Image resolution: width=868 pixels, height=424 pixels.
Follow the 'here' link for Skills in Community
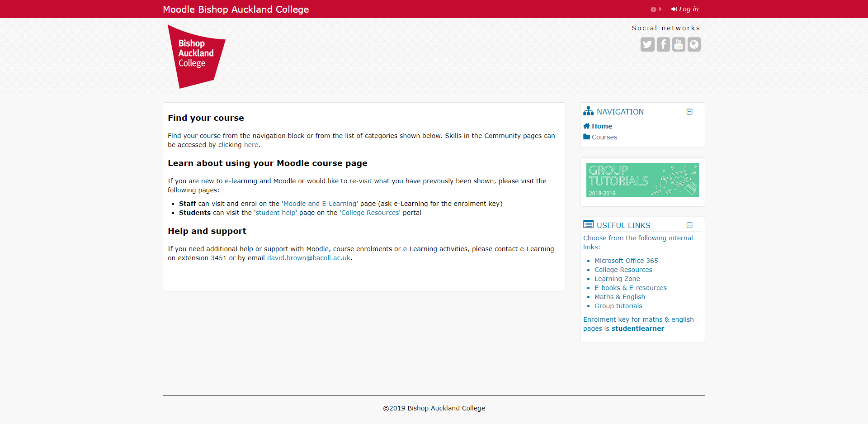(251, 145)
